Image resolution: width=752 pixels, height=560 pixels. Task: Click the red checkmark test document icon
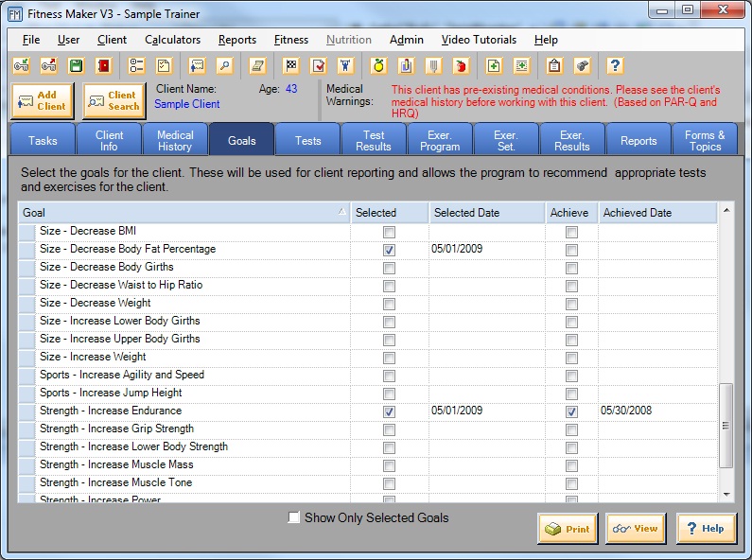click(318, 65)
